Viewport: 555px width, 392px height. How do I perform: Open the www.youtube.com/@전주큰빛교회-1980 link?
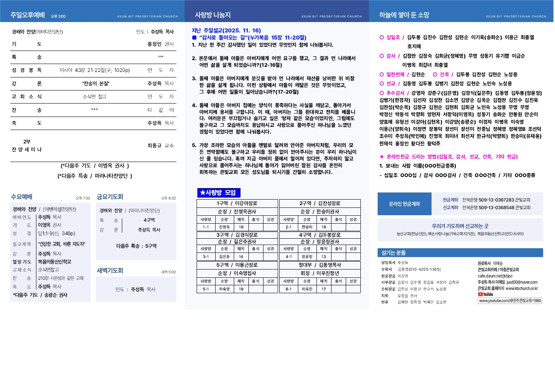510,301
